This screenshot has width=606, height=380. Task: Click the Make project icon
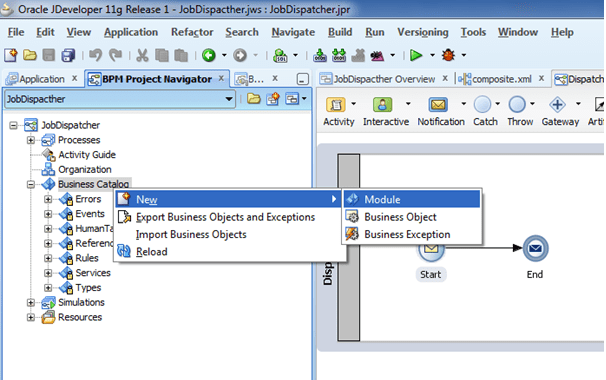(320, 55)
